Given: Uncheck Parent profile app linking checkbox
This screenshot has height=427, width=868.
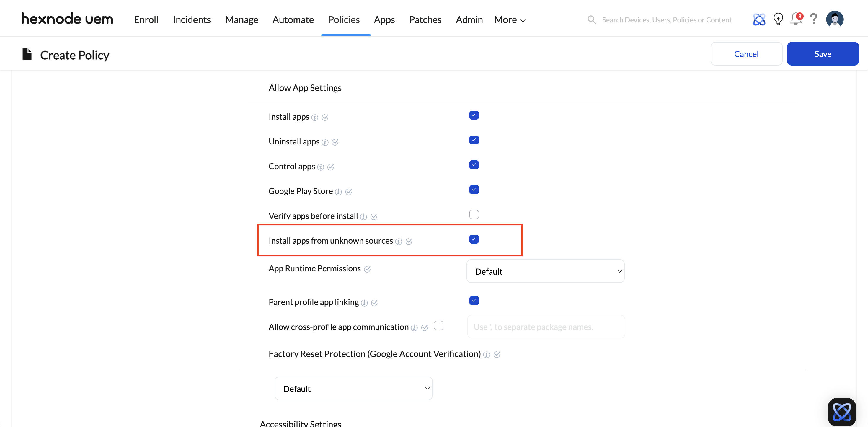Looking at the screenshot, I should pos(474,301).
